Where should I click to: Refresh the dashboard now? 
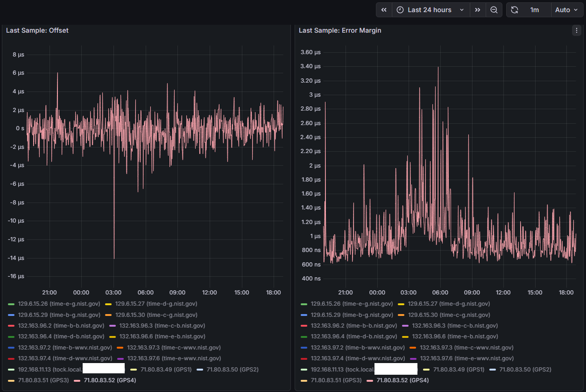tap(515, 10)
